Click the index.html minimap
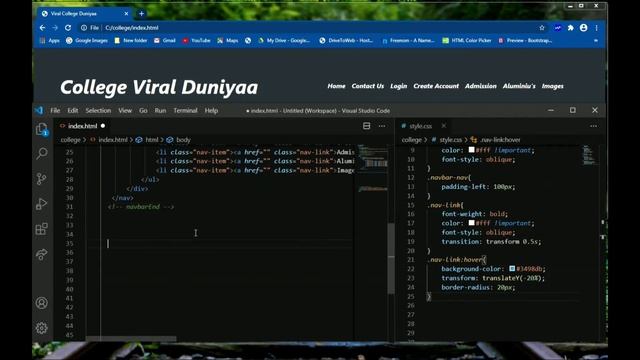Image resolution: width=640 pixels, height=360 pixels. (x=373, y=167)
